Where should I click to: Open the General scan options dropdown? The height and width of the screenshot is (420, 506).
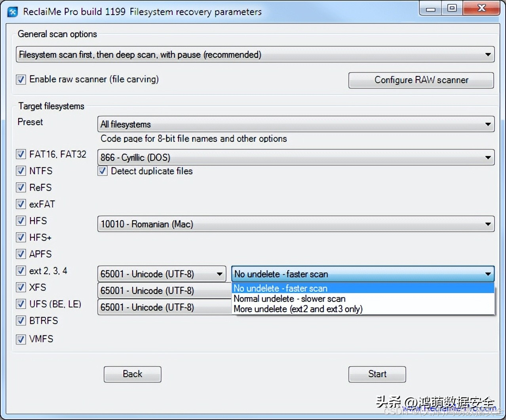click(488, 54)
